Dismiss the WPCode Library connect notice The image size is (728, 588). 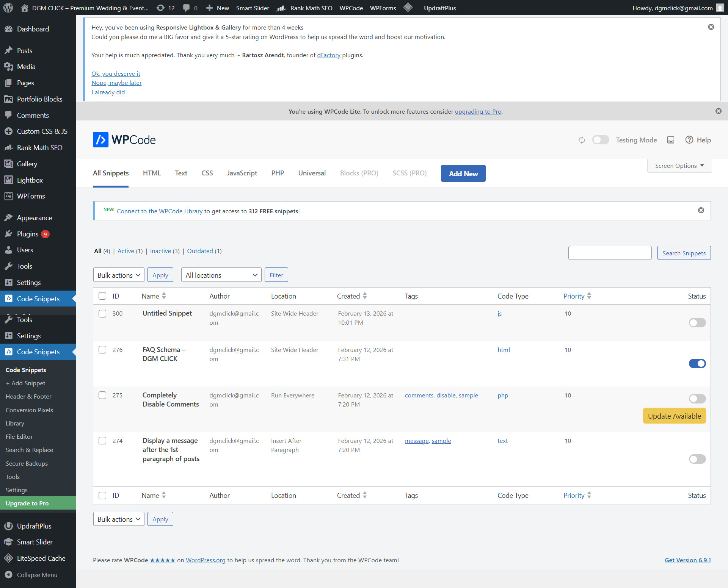pyautogui.click(x=701, y=210)
